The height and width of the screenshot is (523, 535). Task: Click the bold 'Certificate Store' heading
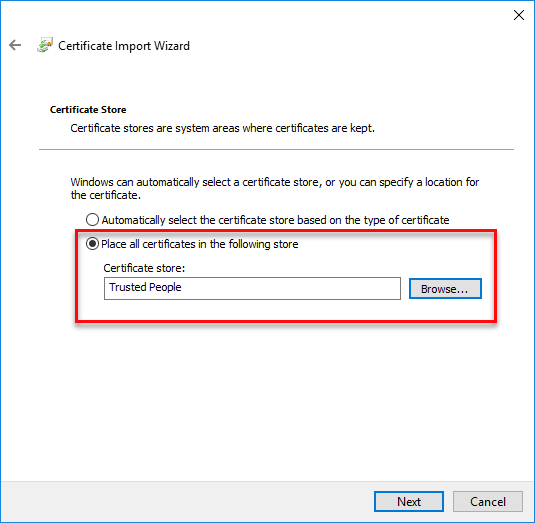[88, 110]
